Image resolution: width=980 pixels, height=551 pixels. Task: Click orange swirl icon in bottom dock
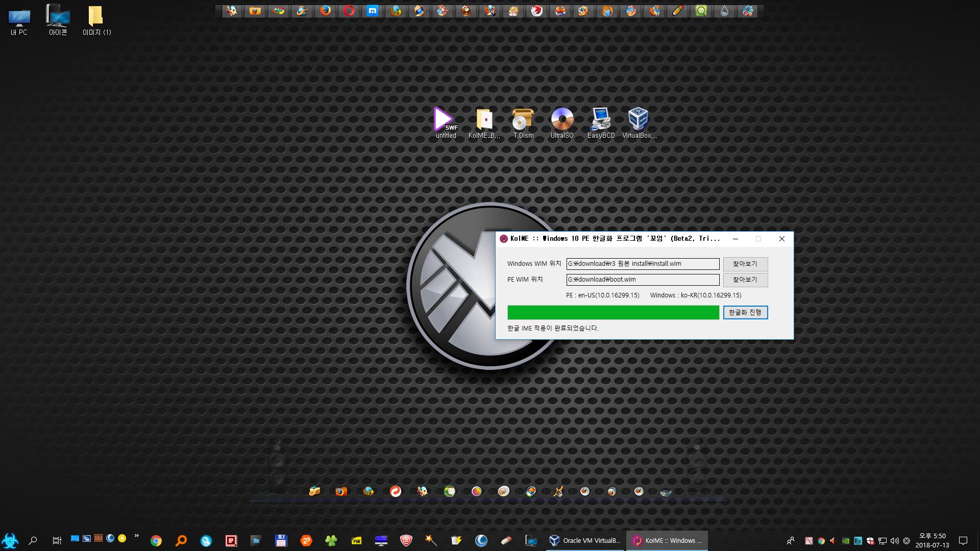[396, 491]
